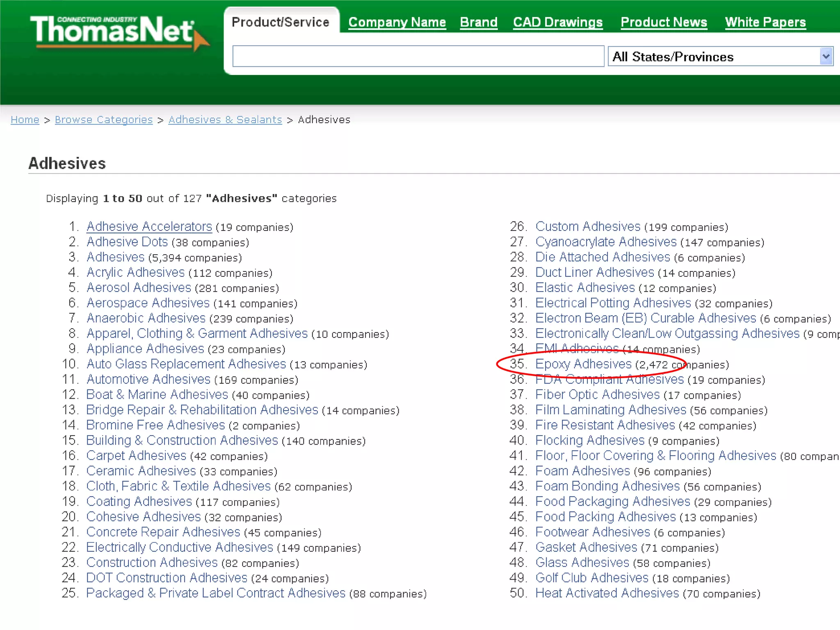Open the Packaged & Private Label Contract Adhesives link
The width and height of the screenshot is (840, 630).
pyautogui.click(x=215, y=593)
